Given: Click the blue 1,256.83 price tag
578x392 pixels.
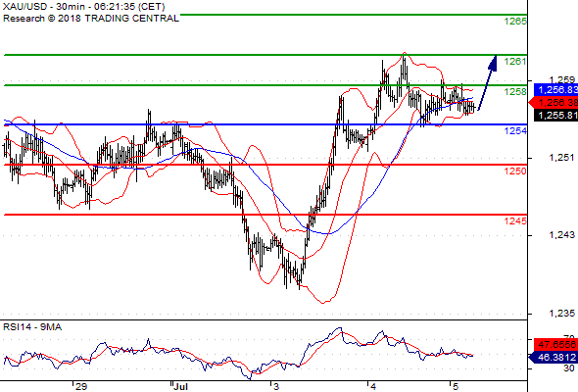Looking at the screenshot, I should click(555, 89).
